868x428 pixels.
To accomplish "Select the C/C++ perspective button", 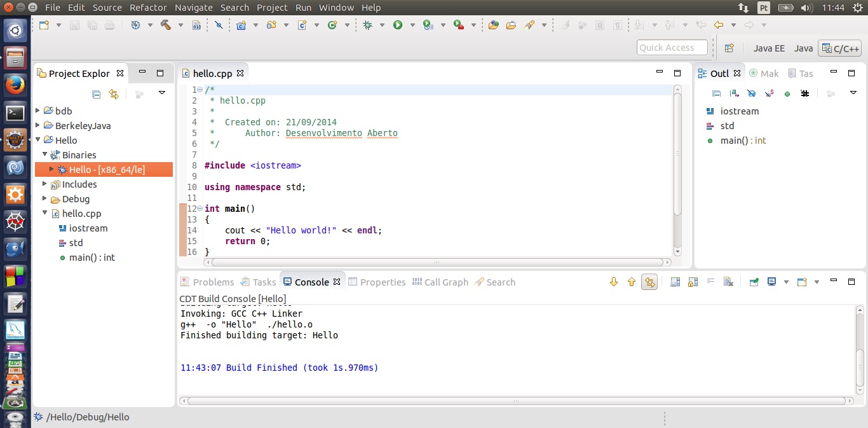I will (840, 48).
